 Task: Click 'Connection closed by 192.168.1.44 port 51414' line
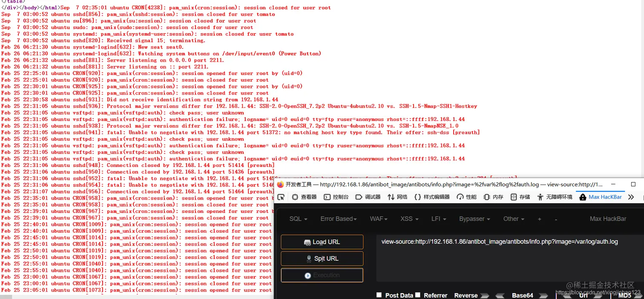(138, 165)
